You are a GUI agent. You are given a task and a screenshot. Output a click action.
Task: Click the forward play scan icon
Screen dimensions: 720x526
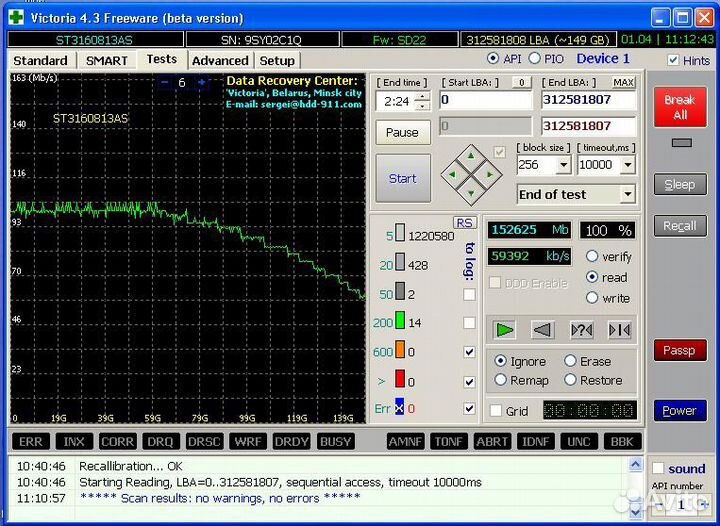(505, 329)
